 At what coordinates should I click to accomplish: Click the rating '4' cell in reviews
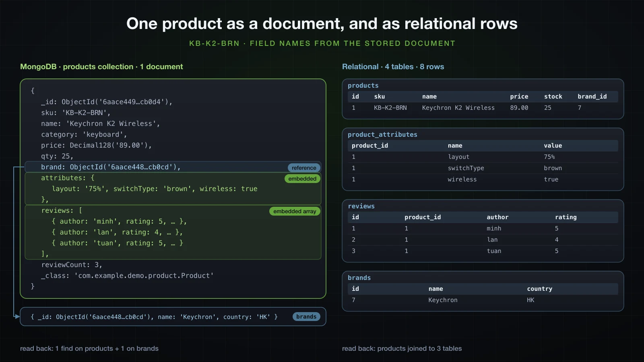(557, 240)
